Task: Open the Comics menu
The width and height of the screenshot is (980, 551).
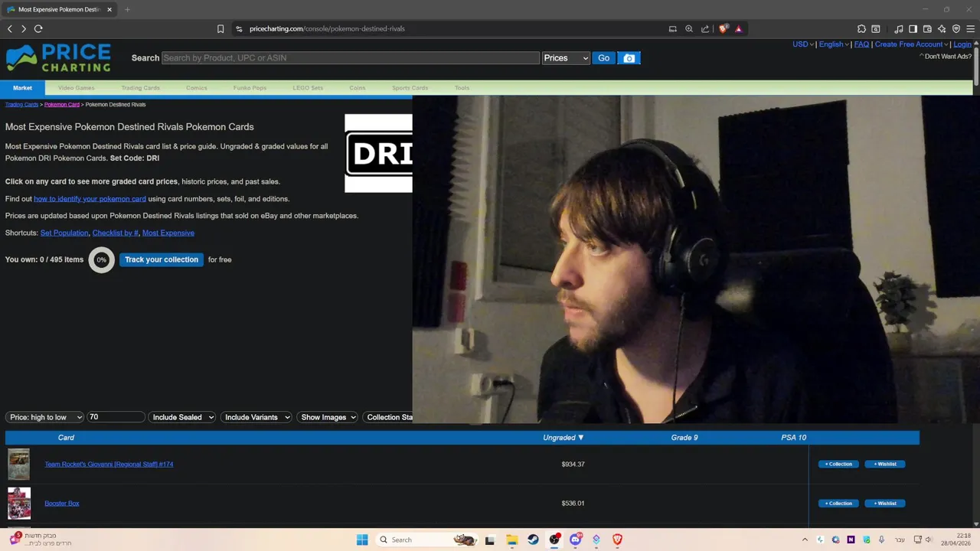Action: [196, 88]
